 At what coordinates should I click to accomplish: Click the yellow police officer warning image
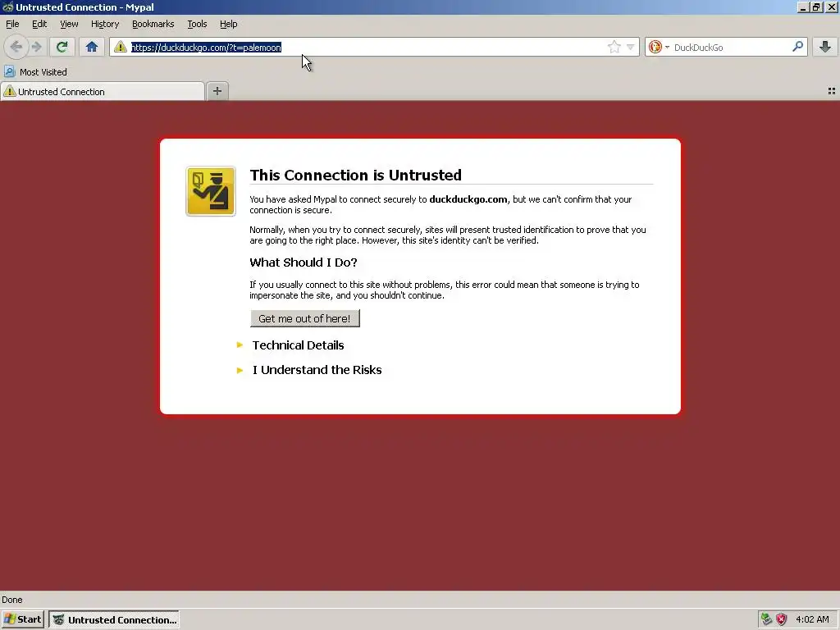click(211, 191)
